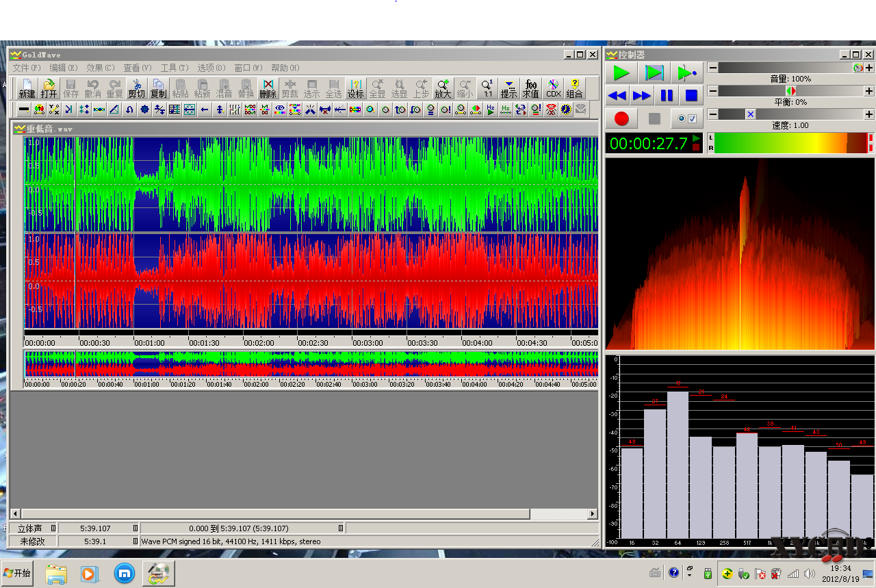Click the volume (音量) slider handle
The width and height of the screenshot is (876, 588).
(x=858, y=68)
